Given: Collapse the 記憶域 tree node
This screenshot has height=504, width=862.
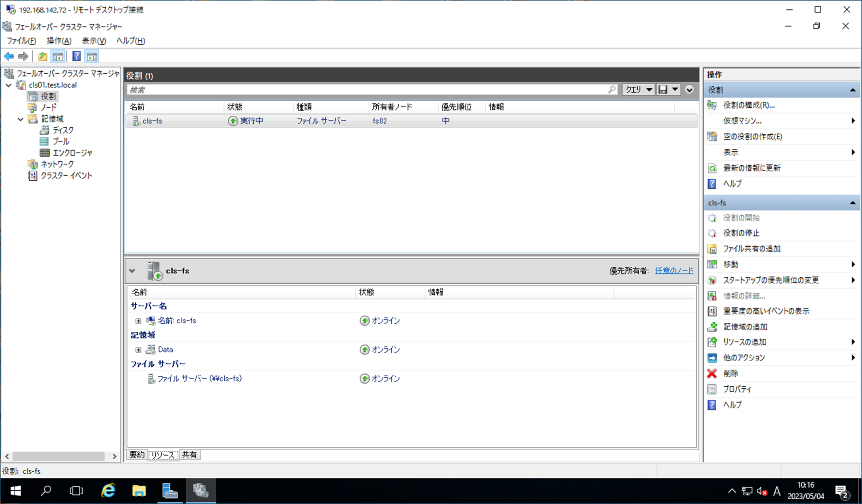Looking at the screenshot, I should 21,119.
